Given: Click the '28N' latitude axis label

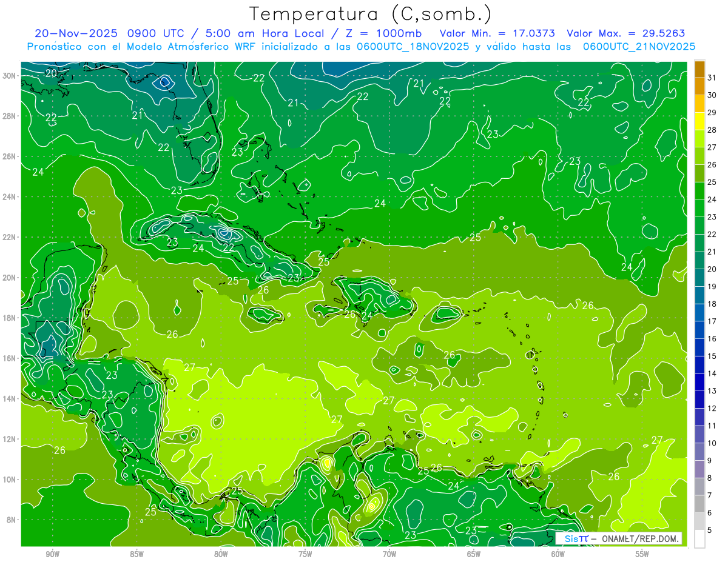Looking at the screenshot, I should [x=9, y=116].
